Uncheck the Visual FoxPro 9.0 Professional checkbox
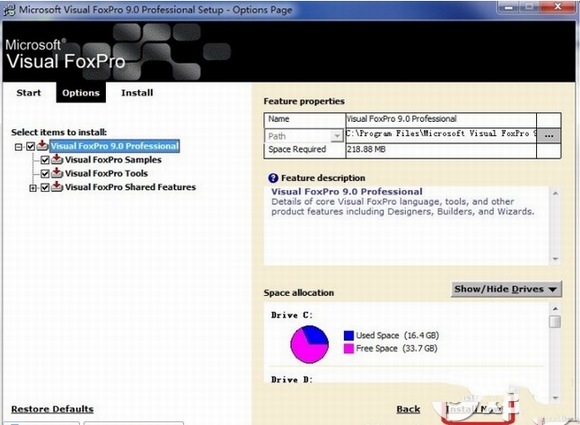Image resolution: width=580 pixels, height=425 pixels. (x=30, y=146)
